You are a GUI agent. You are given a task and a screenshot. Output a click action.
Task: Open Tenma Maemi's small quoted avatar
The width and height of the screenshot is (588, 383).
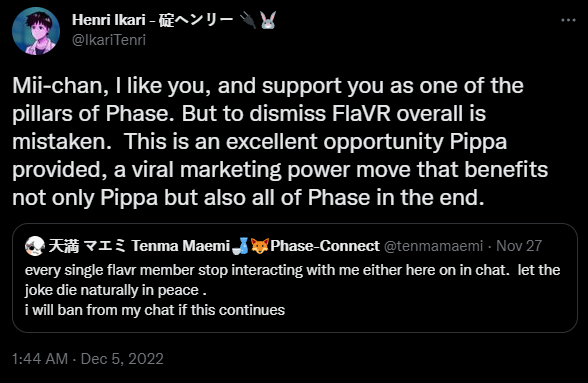[x=35, y=246]
